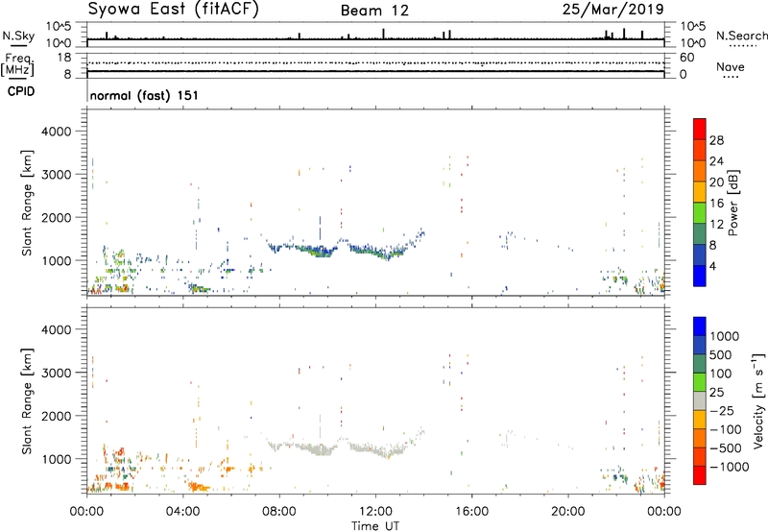768x532 pixels.
Task: Click the '12:00' time axis label
Action: pyautogui.click(x=375, y=512)
